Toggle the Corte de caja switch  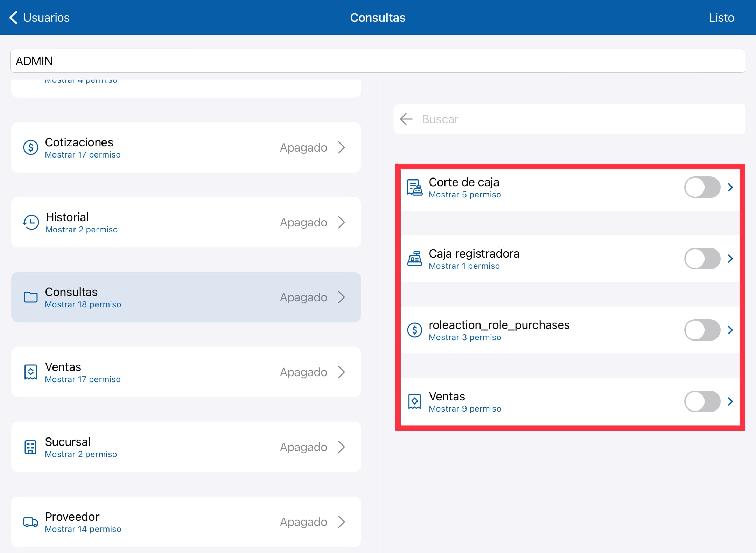[702, 187]
